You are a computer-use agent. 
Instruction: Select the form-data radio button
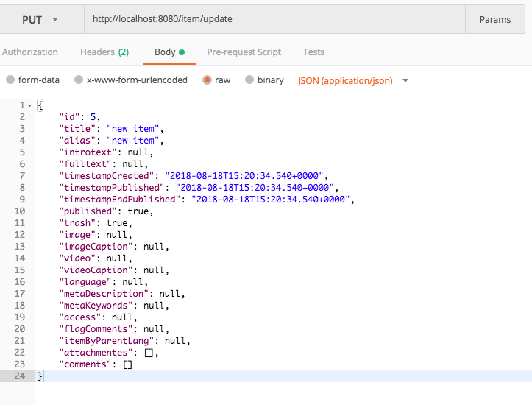[10, 80]
